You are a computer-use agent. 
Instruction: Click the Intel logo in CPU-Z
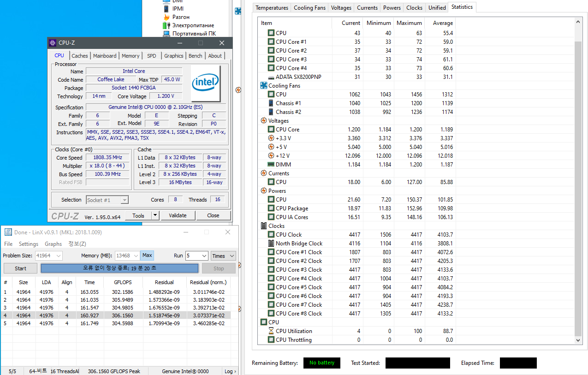206,83
